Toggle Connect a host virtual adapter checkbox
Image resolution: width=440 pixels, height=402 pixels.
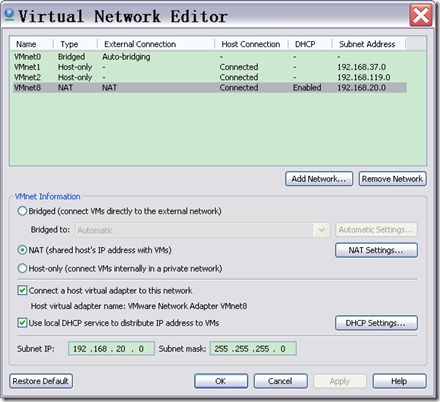coord(22,290)
